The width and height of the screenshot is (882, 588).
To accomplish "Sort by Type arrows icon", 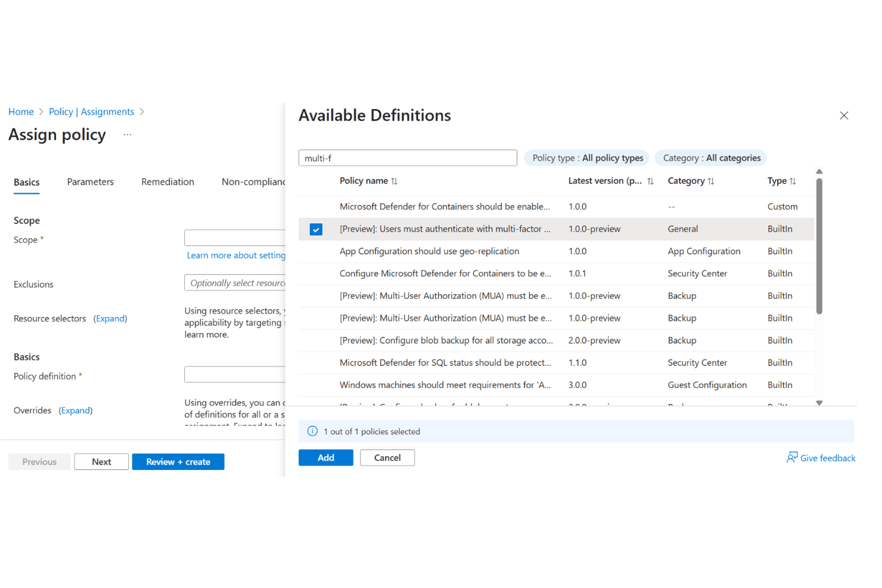I will (793, 181).
